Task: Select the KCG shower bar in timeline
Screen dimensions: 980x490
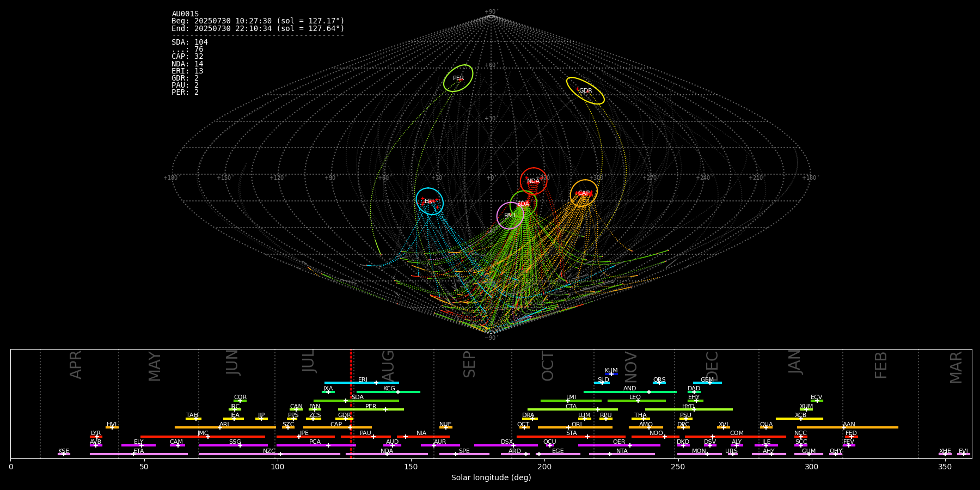Action: click(x=388, y=392)
